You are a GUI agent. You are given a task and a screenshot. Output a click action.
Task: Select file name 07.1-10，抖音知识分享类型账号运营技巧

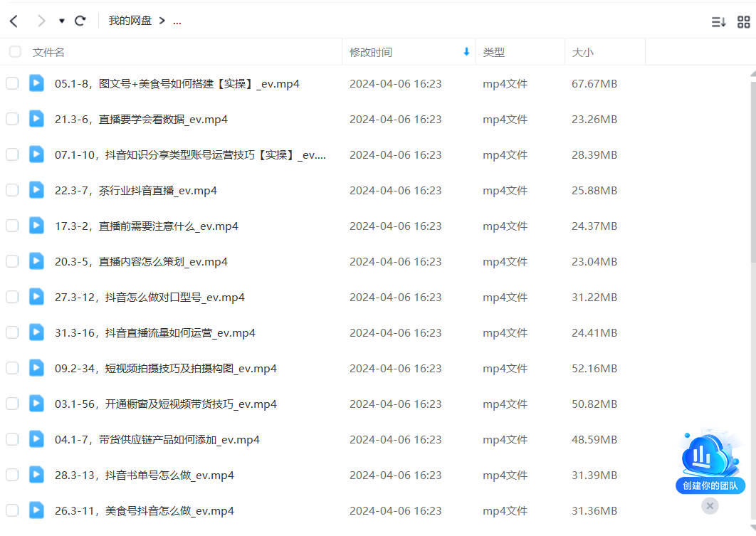(191, 155)
